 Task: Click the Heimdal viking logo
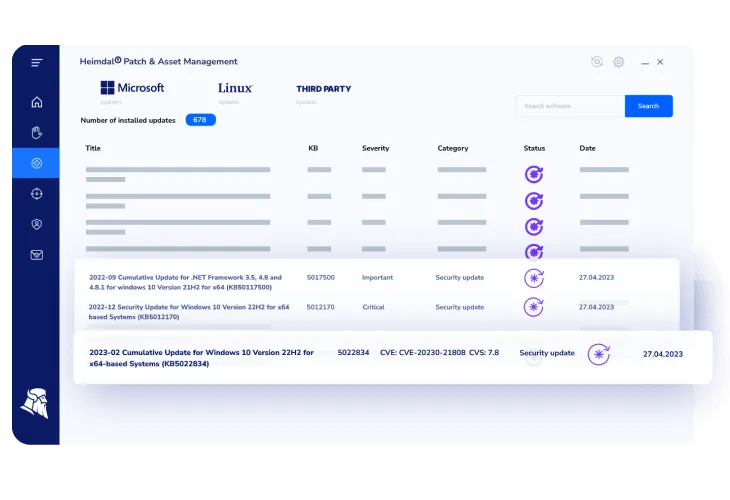pos(35,403)
